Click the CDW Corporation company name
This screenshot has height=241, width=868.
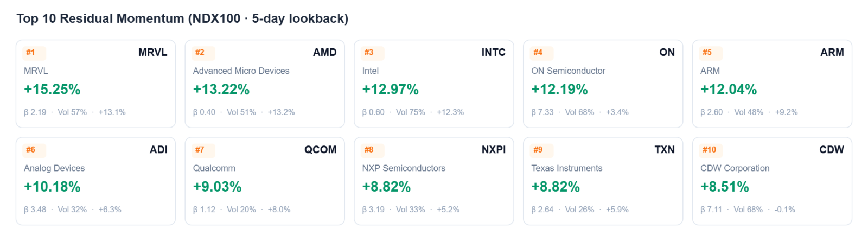click(735, 168)
